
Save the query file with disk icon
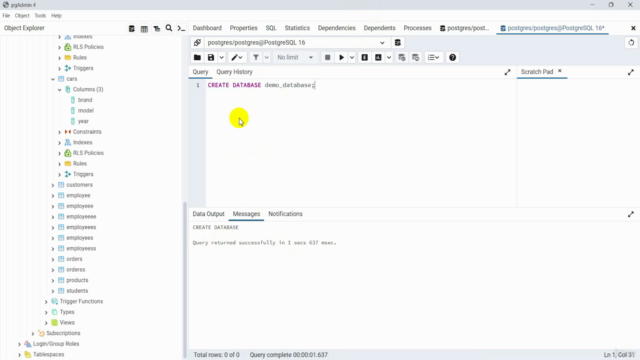pyautogui.click(x=211, y=58)
